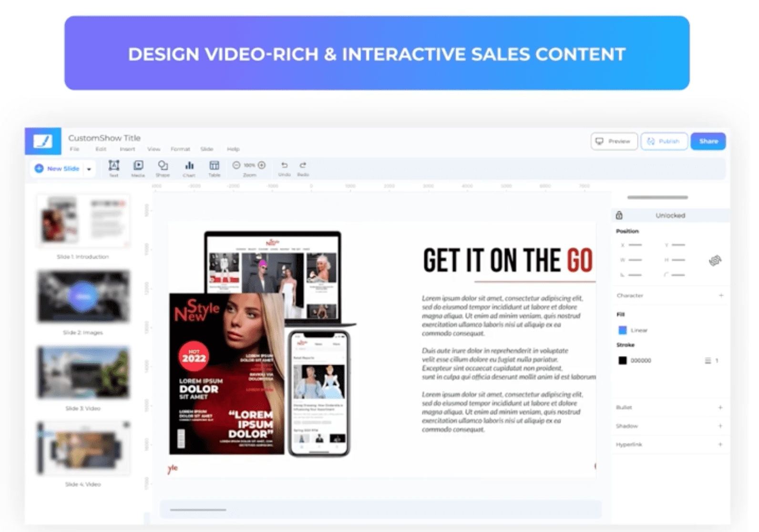Open the File menu
This screenshot has height=532, width=759.
point(74,149)
